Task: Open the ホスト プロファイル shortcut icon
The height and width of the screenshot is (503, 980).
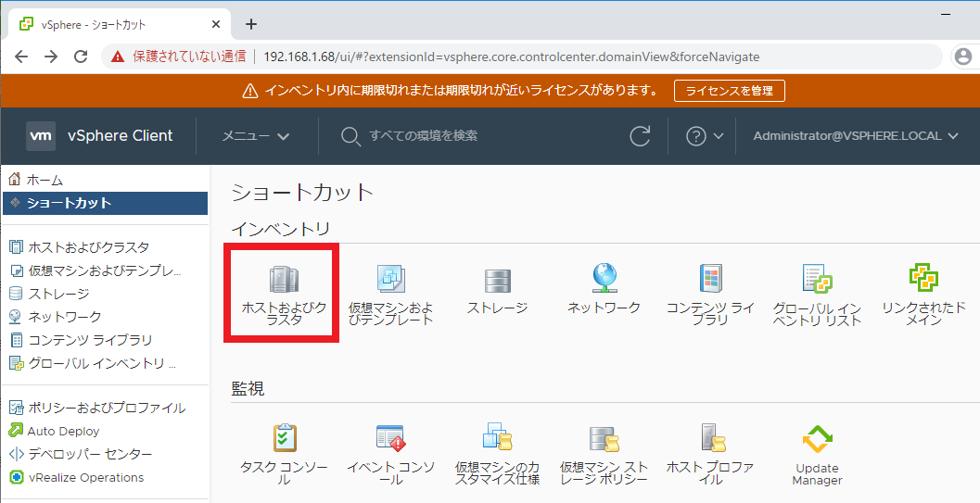Action: (712, 437)
